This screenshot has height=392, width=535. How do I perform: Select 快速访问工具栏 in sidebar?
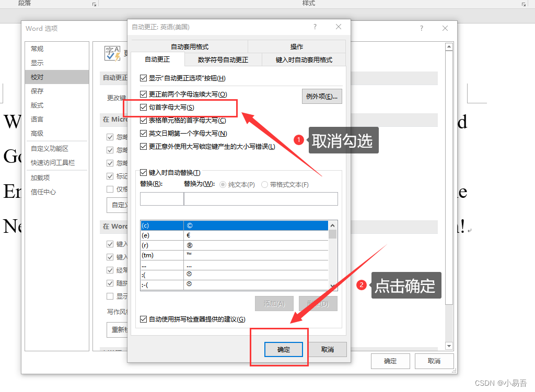click(56, 163)
